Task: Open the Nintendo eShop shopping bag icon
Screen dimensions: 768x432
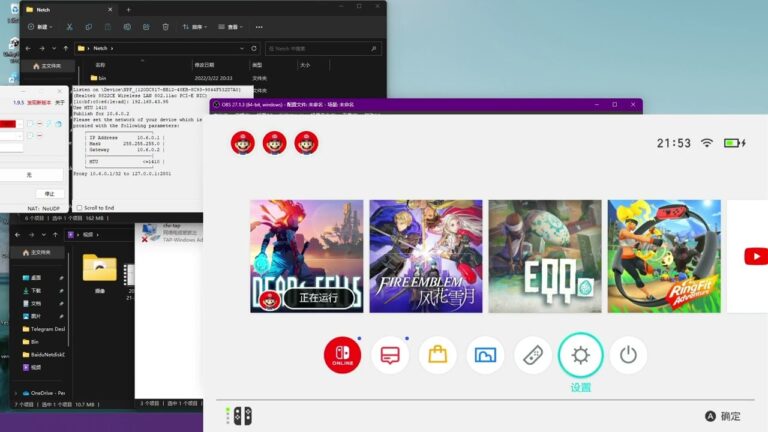Action: (437, 355)
